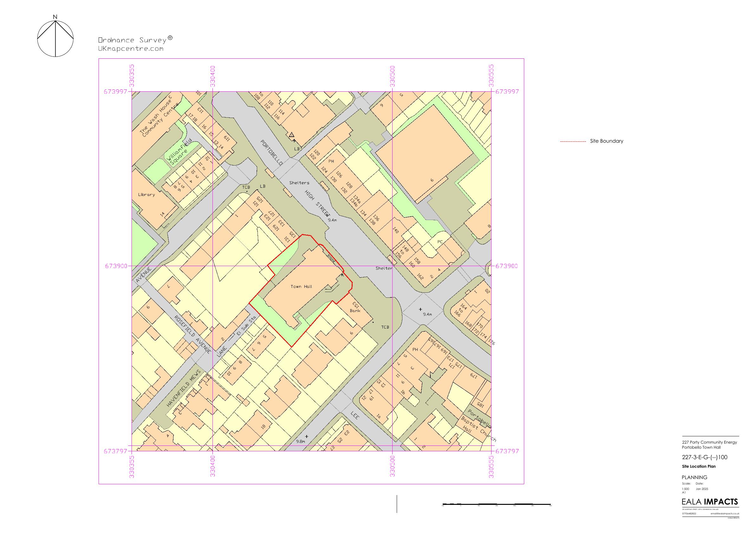Click the 9.4m spot height cross at the junction
The height and width of the screenshot is (534, 756).
[x=420, y=309]
